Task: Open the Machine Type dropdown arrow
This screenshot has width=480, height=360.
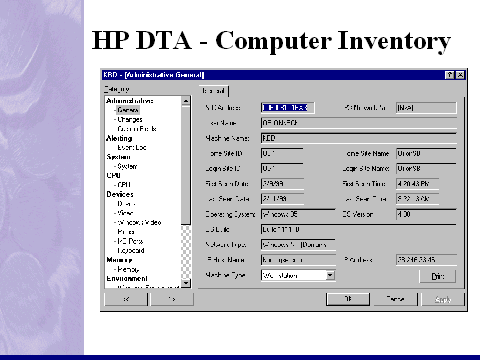Action: (x=330, y=275)
